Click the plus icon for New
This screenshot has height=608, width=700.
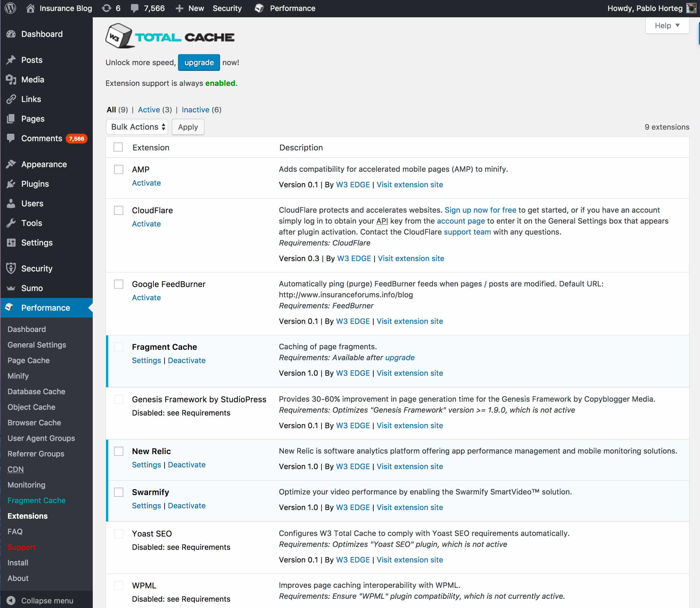click(179, 8)
